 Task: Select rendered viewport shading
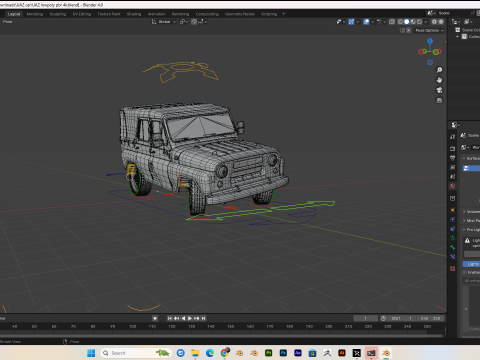click(419, 22)
